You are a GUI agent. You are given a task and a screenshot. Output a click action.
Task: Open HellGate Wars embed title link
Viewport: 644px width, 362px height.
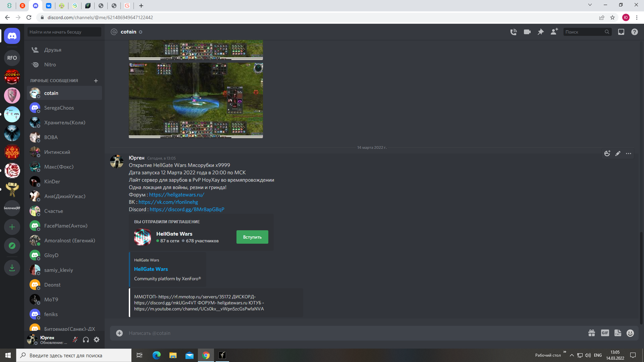pos(151,269)
